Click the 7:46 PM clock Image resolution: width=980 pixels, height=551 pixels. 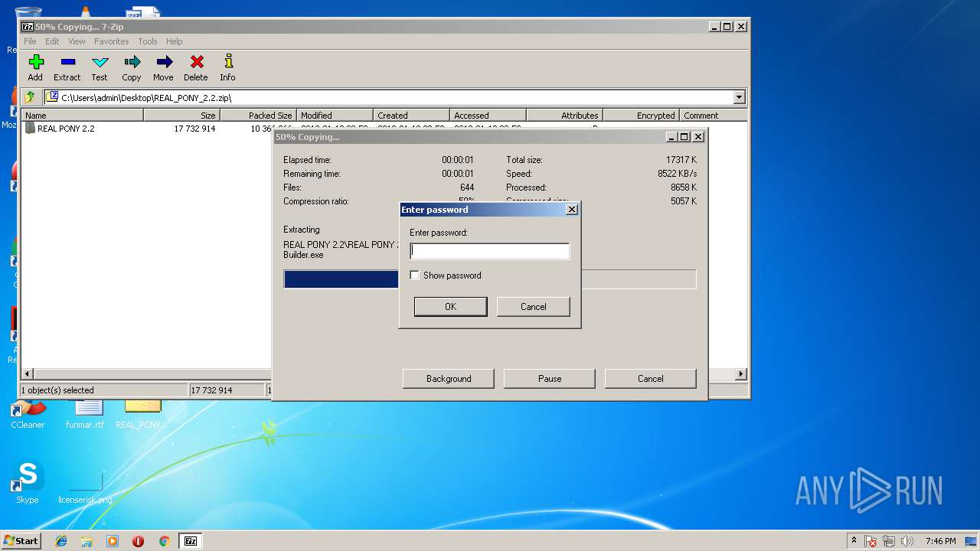(x=940, y=541)
